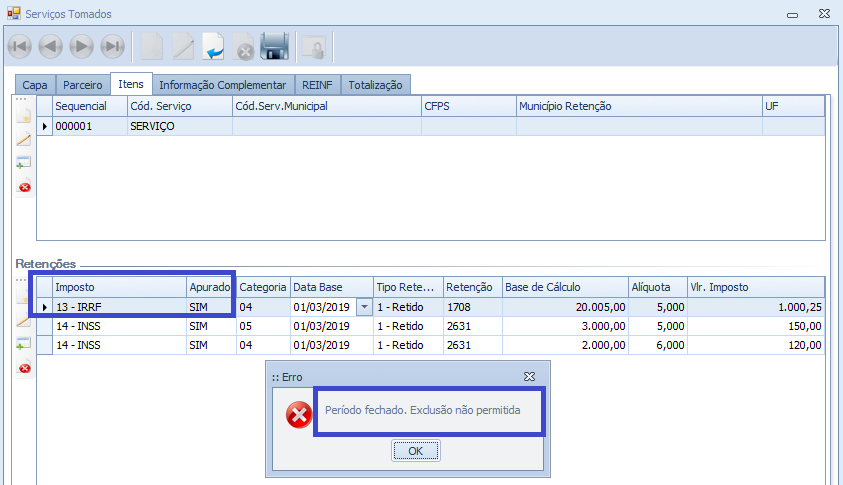Go to the previous record
Image resolution: width=843 pixels, height=485 pixels.
(51, 46)
